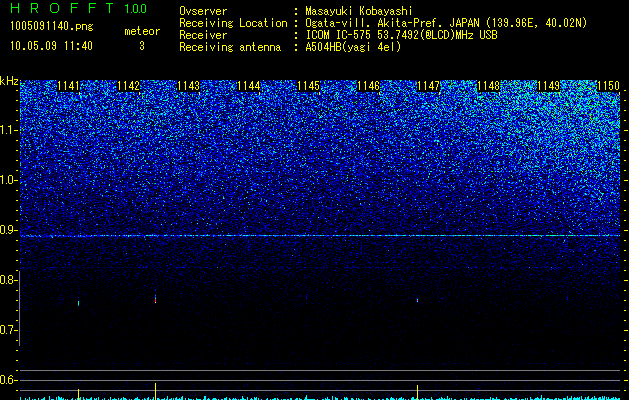629x400 pixels.
Task: Click the 1.0 kHz axis label
Action: pyautogui.click(x=8, y=181)
